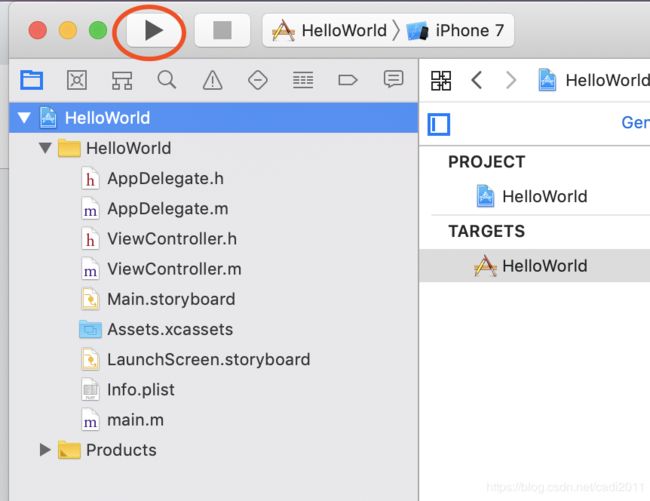Image resolution: width=650 pixels, height=501 pixels.
Task: Minimize window with yellow button
Action: click(x=68, y=30)
